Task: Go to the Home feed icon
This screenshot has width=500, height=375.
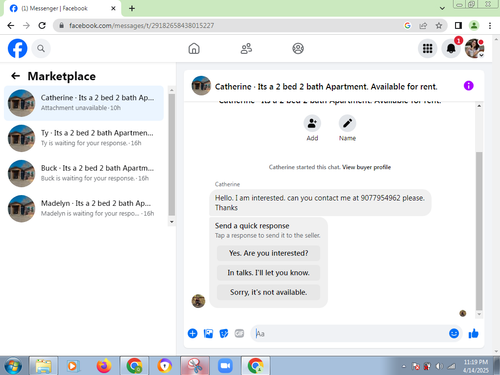Action: (x=194, y=49)
